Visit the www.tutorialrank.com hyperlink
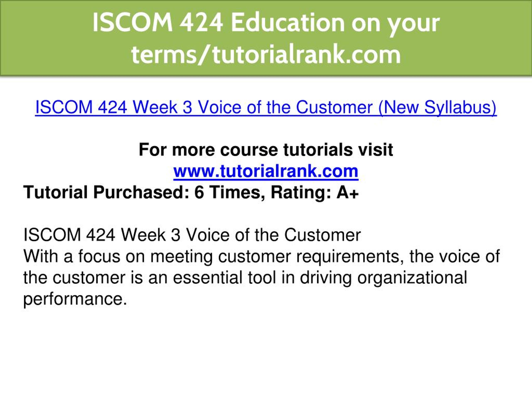This screenshot has height=399, width=532. [x=266, y=171]
